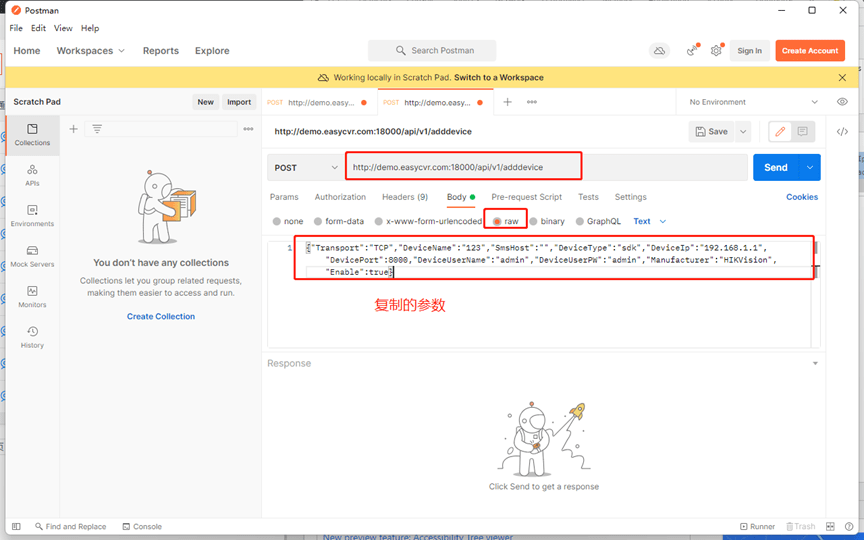The width and height of the screenshot is (864, 540).
Task: Switch to the request Settings tab
Action: pos(630,197)
